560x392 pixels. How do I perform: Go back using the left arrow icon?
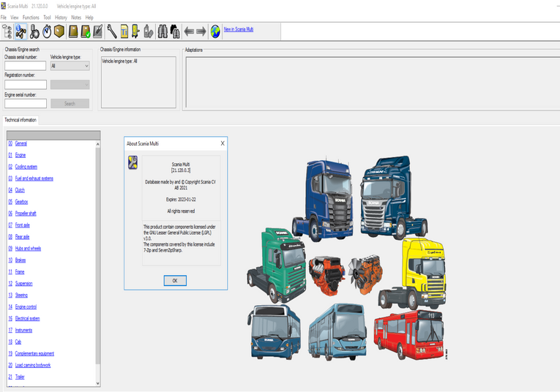(188, 31)
